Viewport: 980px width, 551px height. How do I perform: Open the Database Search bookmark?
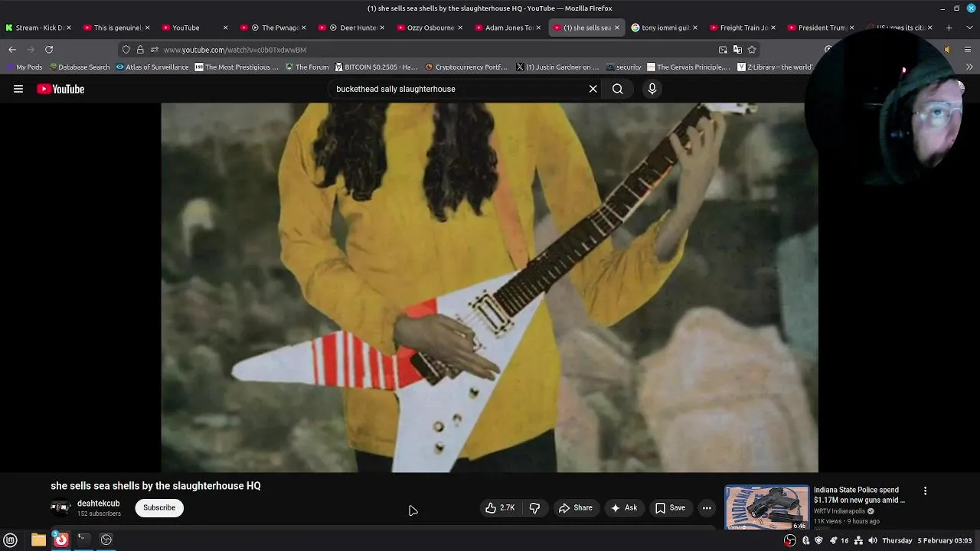click(80, 67)
